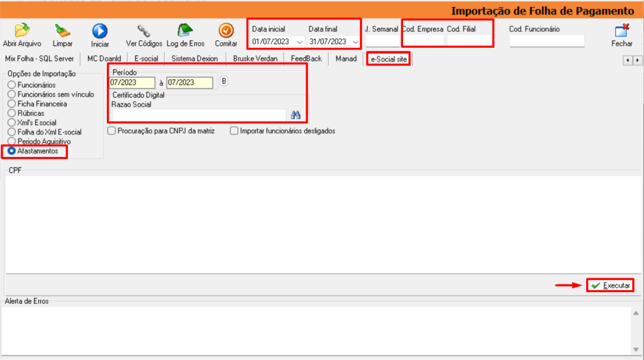
Task: Switch to MC DoanId tab
Action: 104,58
